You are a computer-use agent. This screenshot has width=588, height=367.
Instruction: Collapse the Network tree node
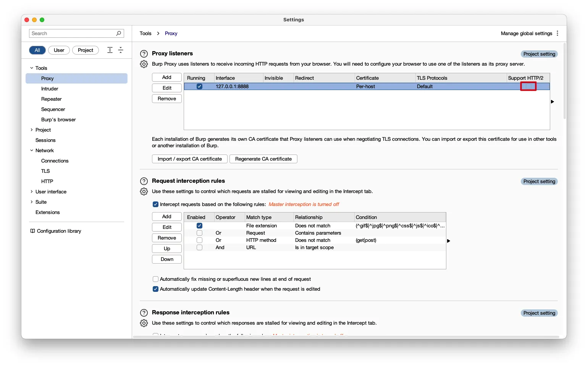[32, 150]
